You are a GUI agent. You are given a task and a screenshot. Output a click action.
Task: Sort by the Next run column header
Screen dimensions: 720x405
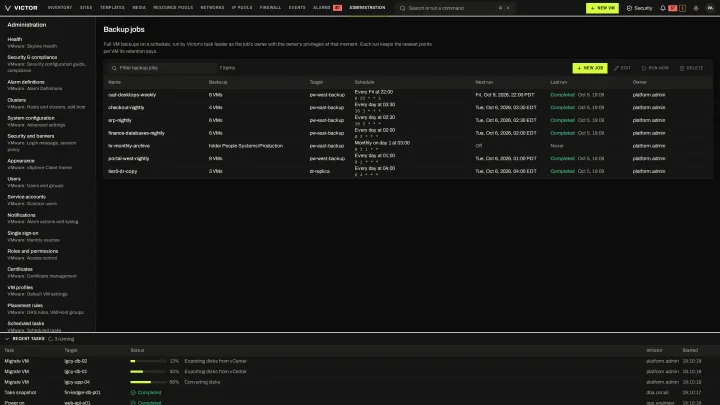pos(484,82)
